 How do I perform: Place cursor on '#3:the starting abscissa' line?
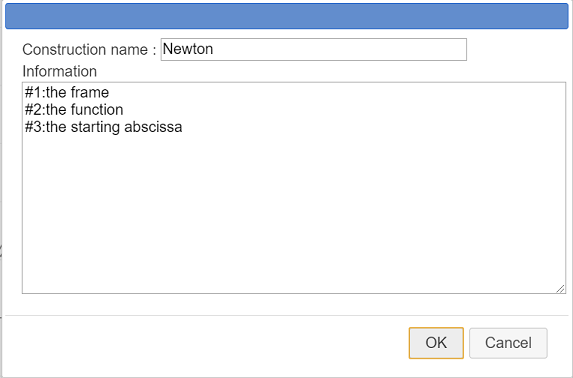tap(103, 127)
